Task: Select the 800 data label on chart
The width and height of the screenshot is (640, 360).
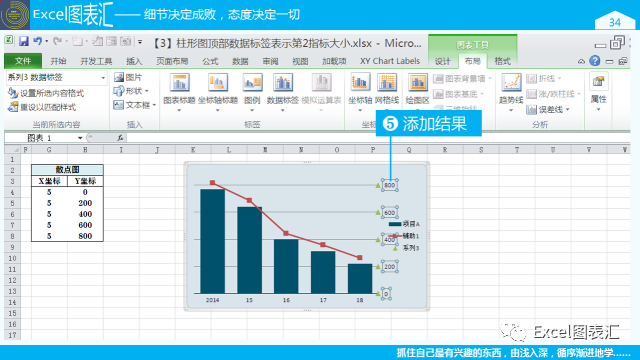Action: [x=390, y=185]
